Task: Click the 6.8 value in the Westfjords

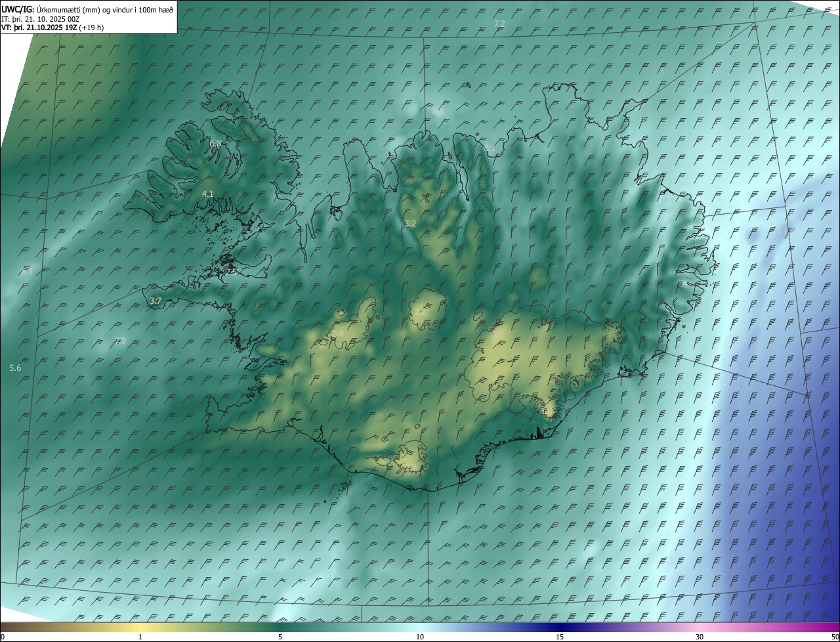Action: coord(215,143)
